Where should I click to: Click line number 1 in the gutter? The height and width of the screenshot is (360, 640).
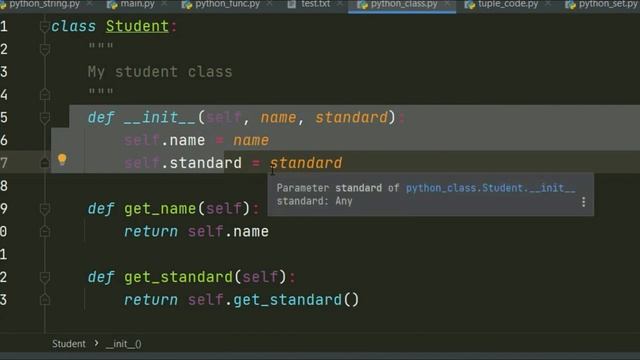(x=4, y=27)
